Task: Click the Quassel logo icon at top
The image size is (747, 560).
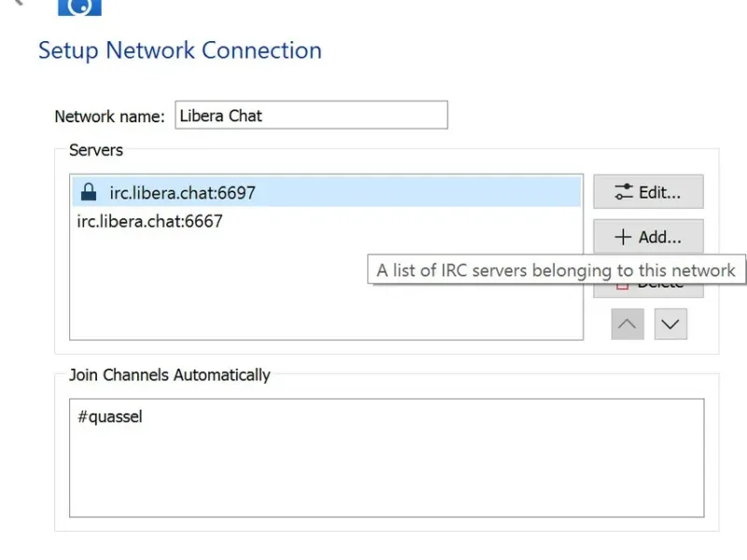Action: pyautogui.click(x=79, y=7)
